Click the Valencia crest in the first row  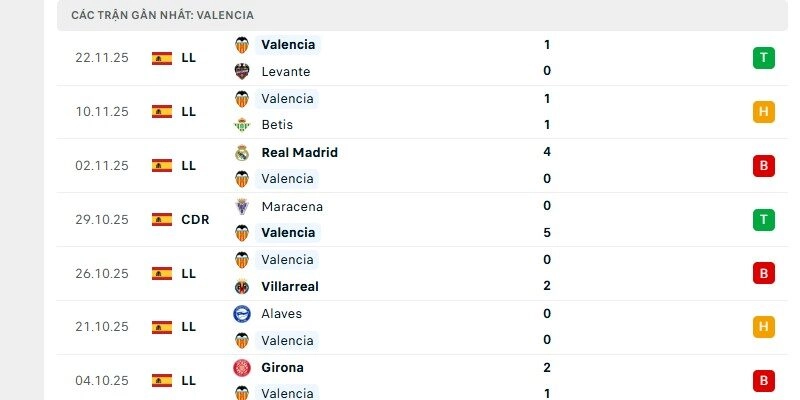(241, 45)
